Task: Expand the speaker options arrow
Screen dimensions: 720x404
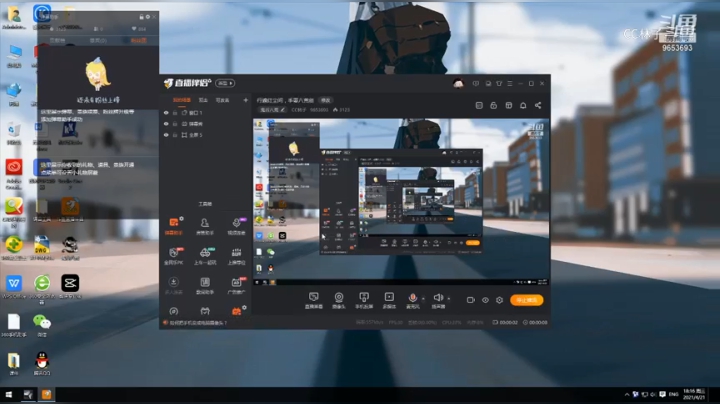Action: (448, 299)
